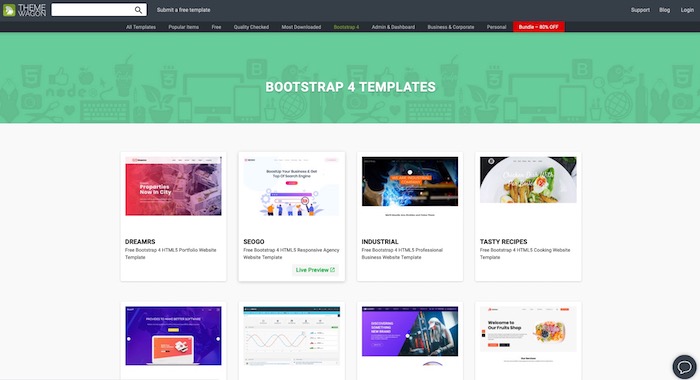This screenshot has height=380, width=700.
Task: Click Live Preview on Seogo card
Action: pyautogui.click(x=315, y=270)
